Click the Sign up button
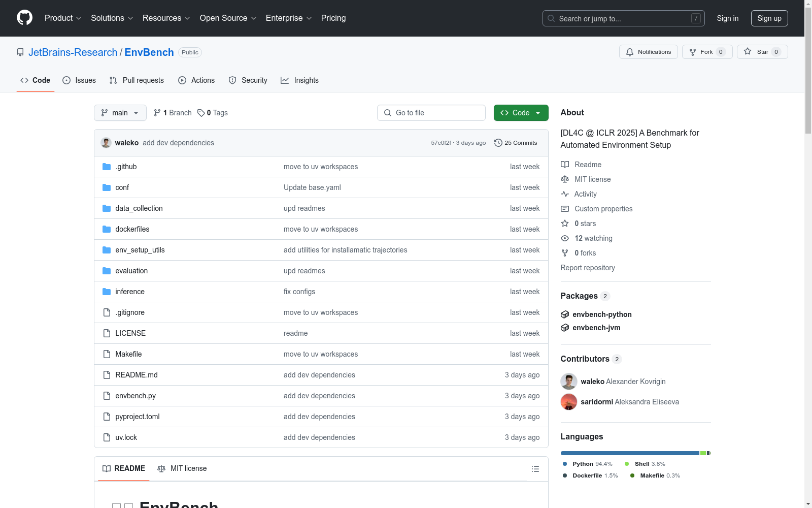The height and width of the screenshot is (508, 812). click(769, 18)
